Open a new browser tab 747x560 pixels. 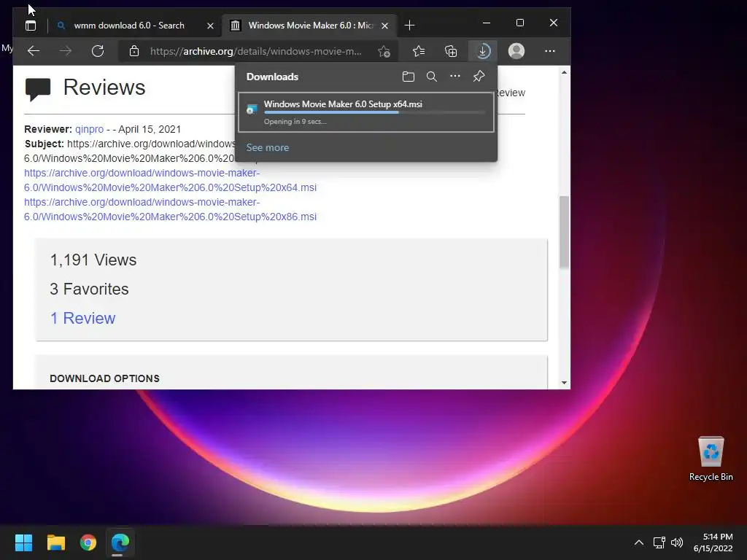click(409, 26)
